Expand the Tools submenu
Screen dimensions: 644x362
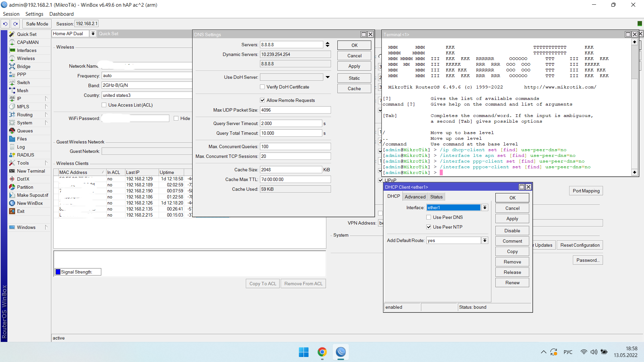[x=46, y=163]
